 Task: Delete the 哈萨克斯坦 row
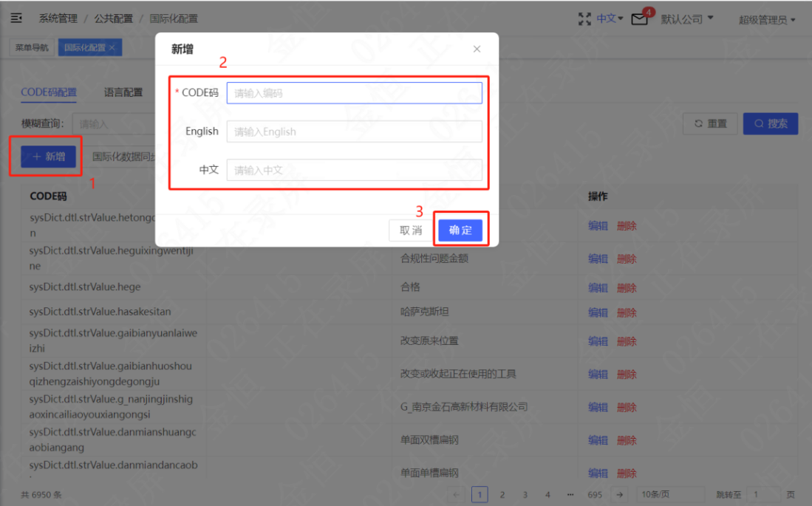pyautogui.click(x=627, y=312)
